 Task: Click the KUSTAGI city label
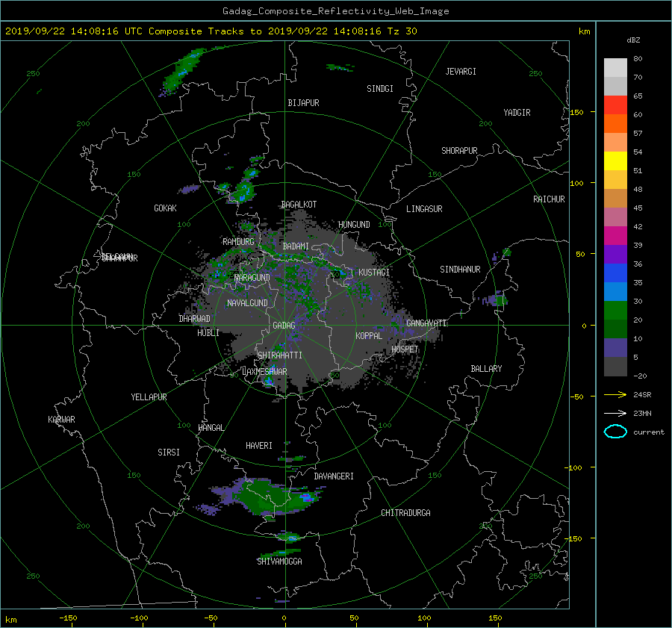coord(374,273)
